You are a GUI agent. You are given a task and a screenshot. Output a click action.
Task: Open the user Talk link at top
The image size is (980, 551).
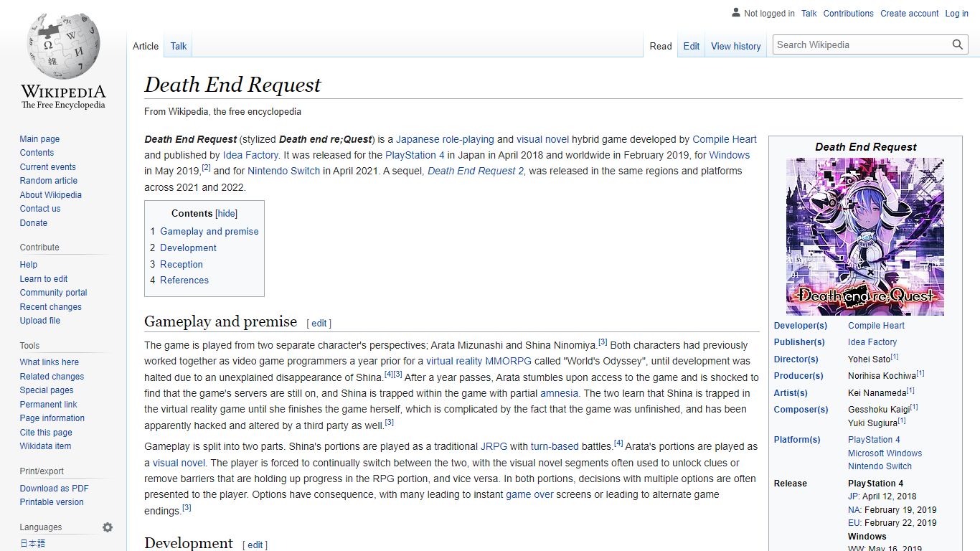tap(809, 14)
